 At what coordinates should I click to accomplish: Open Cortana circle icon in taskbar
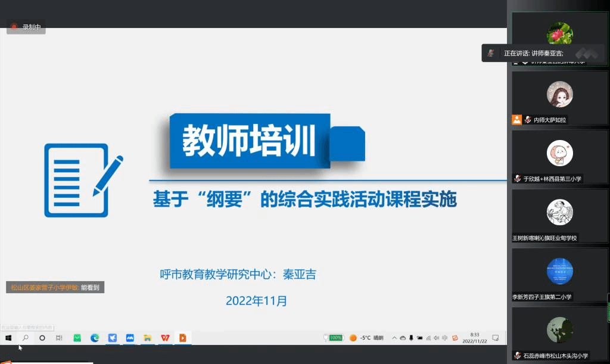coord(42,338)
